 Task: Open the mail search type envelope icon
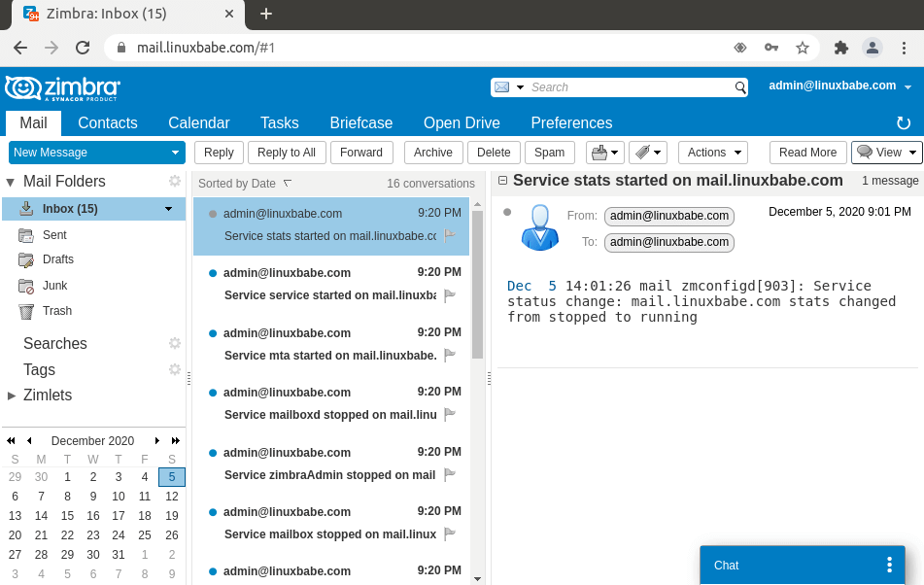502,87
